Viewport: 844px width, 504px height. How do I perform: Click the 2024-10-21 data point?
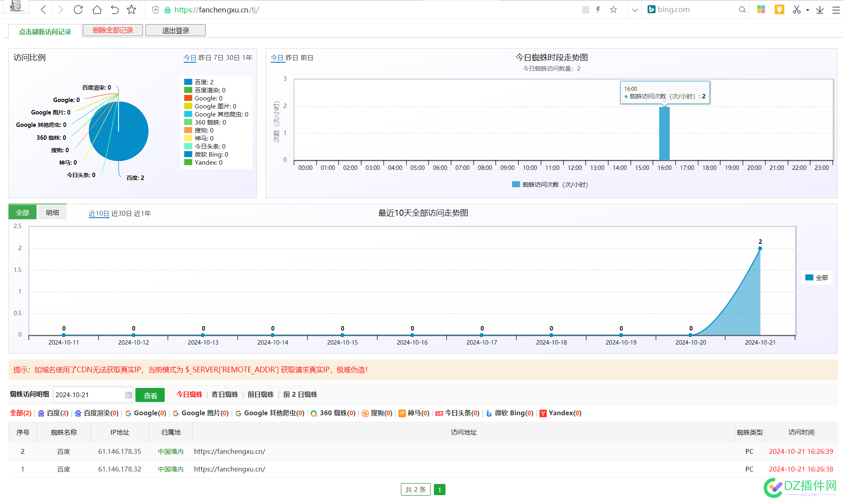pyautogui.click(x=760, y=249)
